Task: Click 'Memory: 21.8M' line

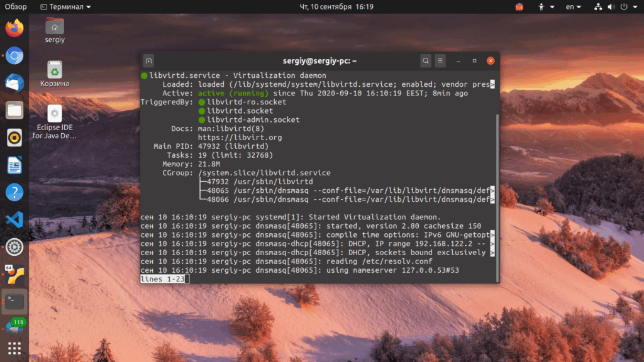Action: pos(191,164)
